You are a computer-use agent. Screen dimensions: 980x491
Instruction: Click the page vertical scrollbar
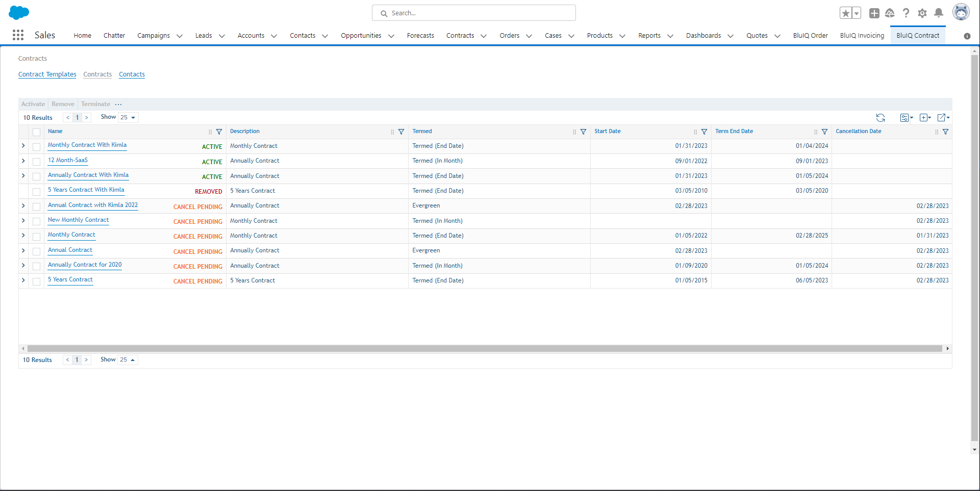[x=974, y=247]
